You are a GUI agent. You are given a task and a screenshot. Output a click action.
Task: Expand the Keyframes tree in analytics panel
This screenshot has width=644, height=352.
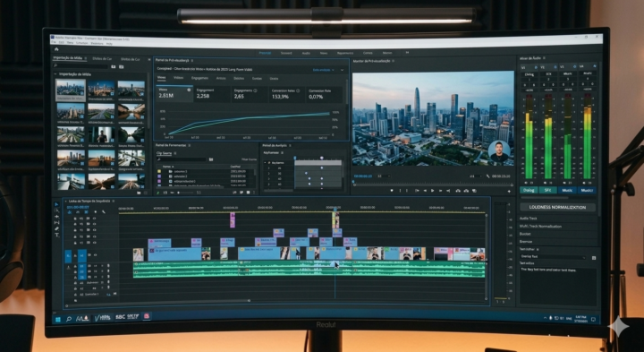point(265,163)
